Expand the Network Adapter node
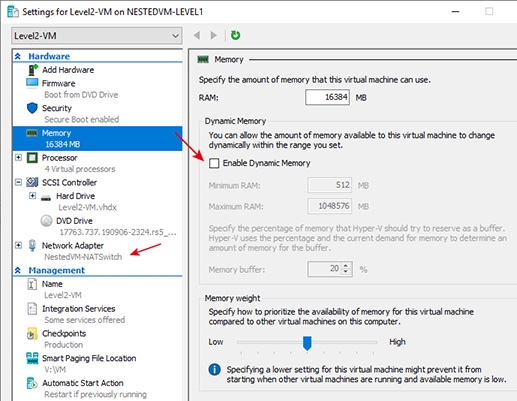 click(x=19, y=245)
